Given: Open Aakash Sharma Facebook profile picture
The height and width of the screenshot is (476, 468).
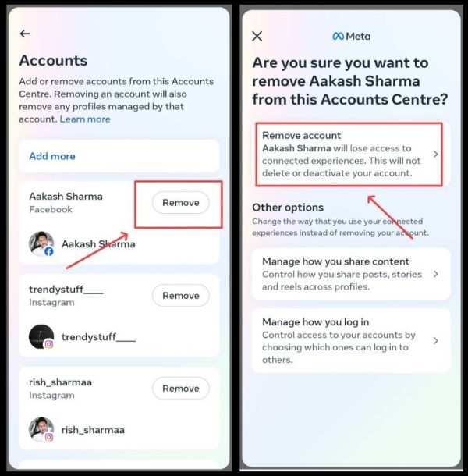Looking at the screenshot, I should click(x=41, y=243).
